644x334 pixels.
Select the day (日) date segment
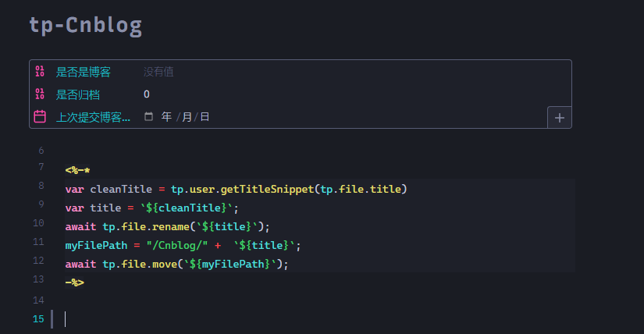tap(205, 117)
